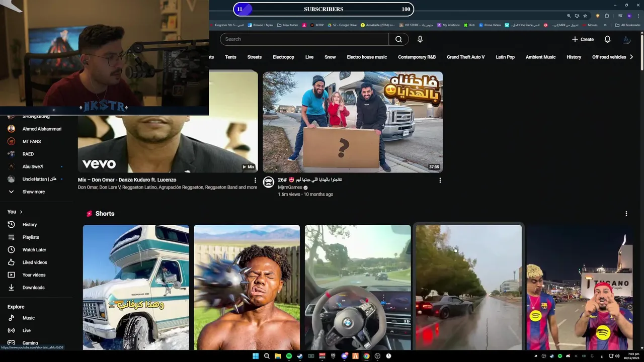The height and width of the screenshot is (362, 644).
Task: Expand the You section chevron
Action: [x=21, y=212]
